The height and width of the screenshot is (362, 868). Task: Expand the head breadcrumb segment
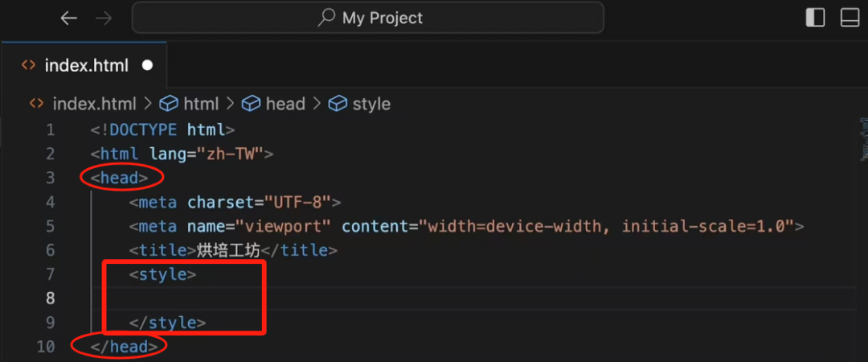285,104
